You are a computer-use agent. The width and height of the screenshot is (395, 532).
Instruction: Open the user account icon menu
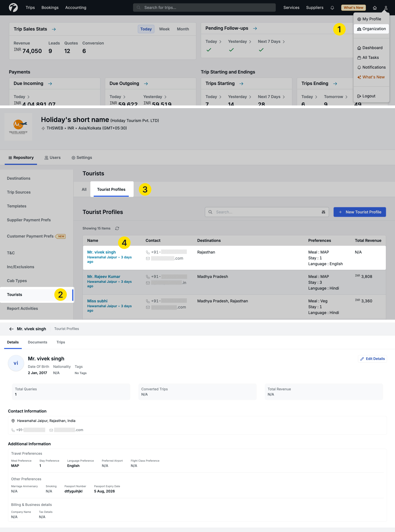point(386,8)
